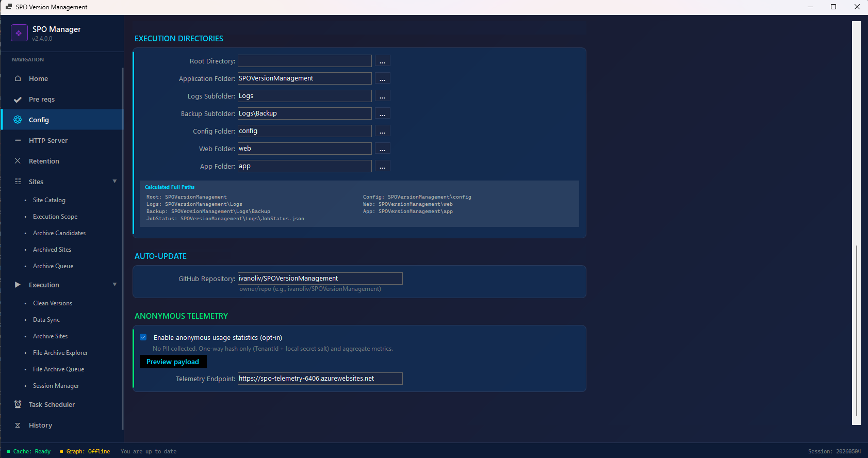Browse for the Root Directory

click(x=382, y=61)
